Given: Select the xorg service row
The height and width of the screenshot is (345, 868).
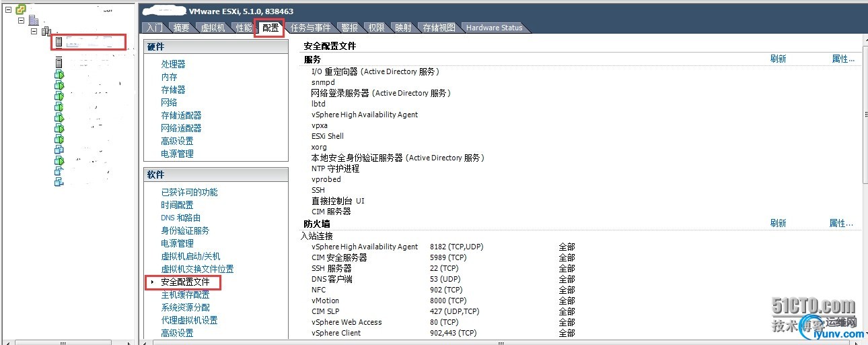Looking at the screenshot, I should coord(319,147).
